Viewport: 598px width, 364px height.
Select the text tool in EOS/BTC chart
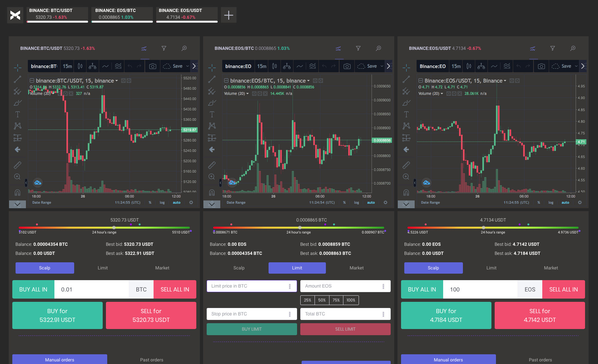[x=212, y=114]
